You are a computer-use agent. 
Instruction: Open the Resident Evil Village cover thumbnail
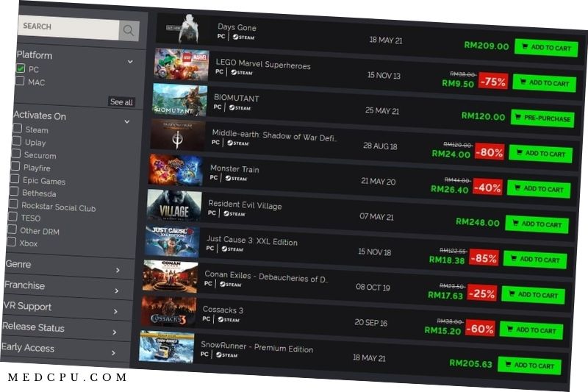point(174,206)
